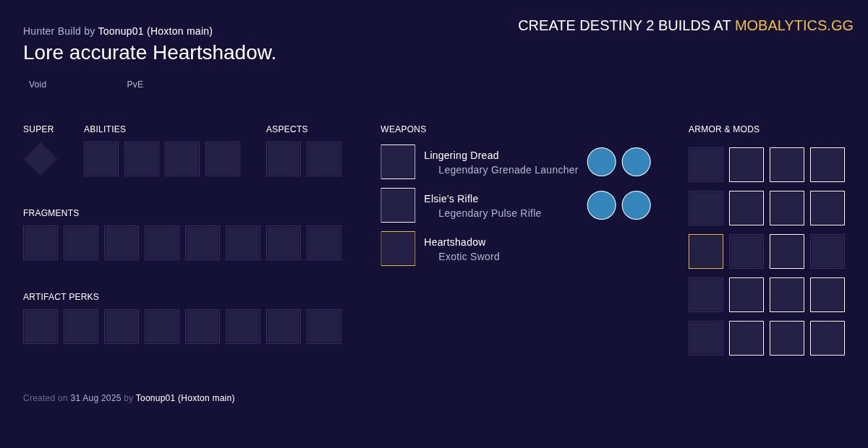Click Elsie's Rifle first perk circle

pyautogui.click(x=602, y=205)
